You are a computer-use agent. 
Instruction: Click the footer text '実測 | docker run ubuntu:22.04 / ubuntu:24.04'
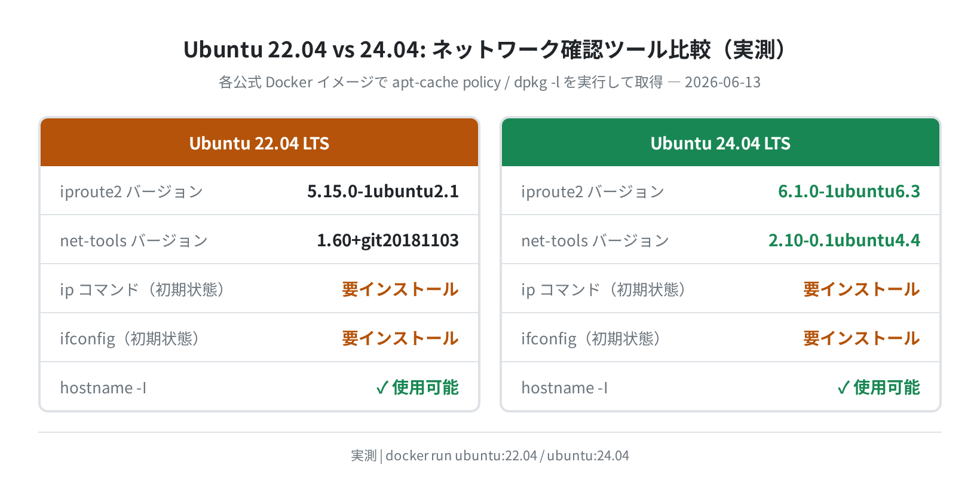pos(490,456)
